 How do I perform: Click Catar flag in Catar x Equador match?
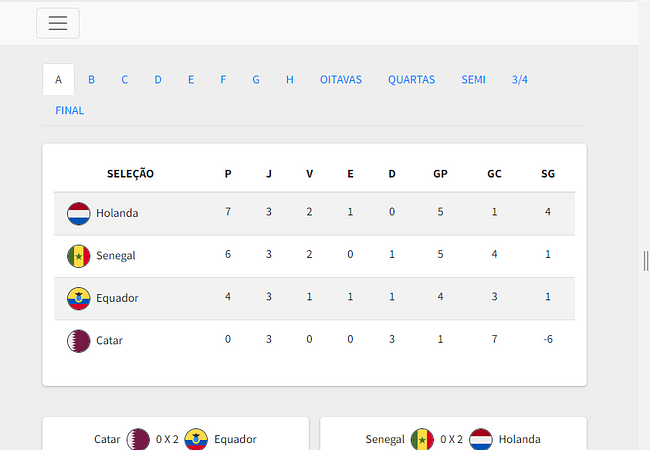click(x=138, y=439)
